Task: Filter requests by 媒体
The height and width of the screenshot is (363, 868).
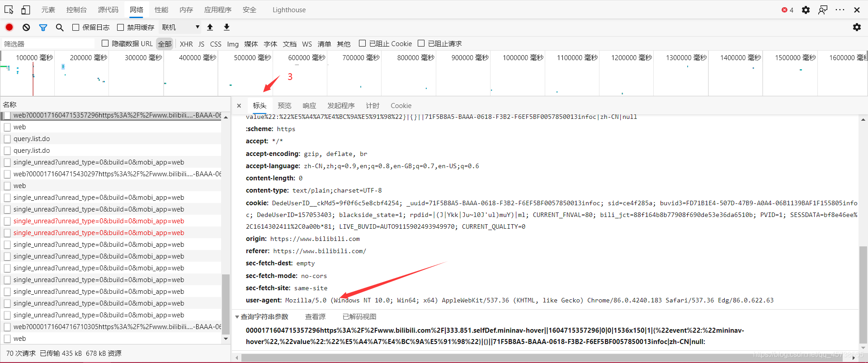Action: 251,44
